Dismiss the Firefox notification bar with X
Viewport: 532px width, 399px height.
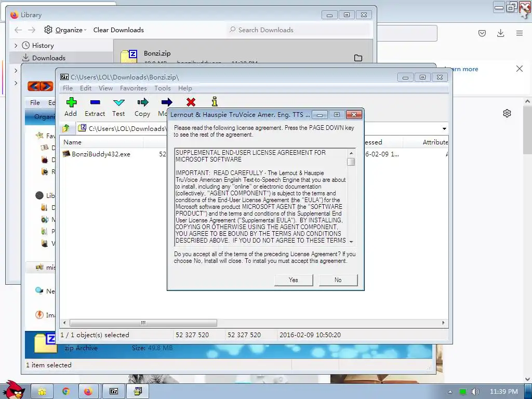519,69
